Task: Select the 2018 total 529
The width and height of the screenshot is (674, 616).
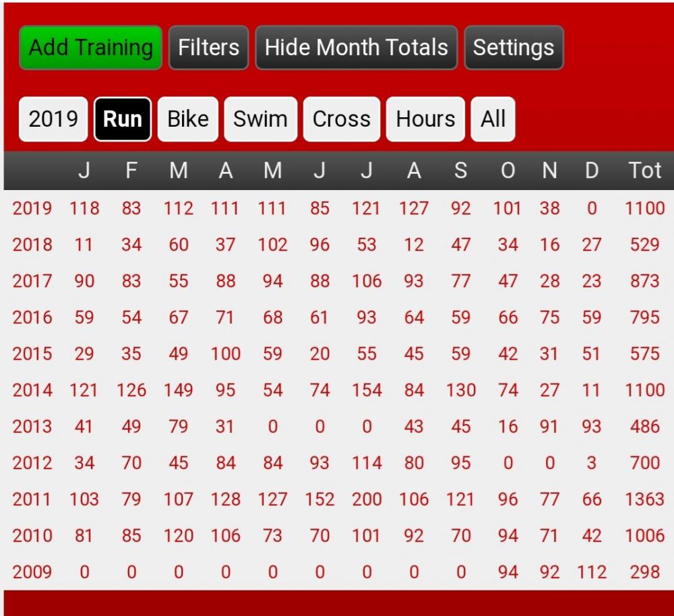Action: tap(644, 245)
